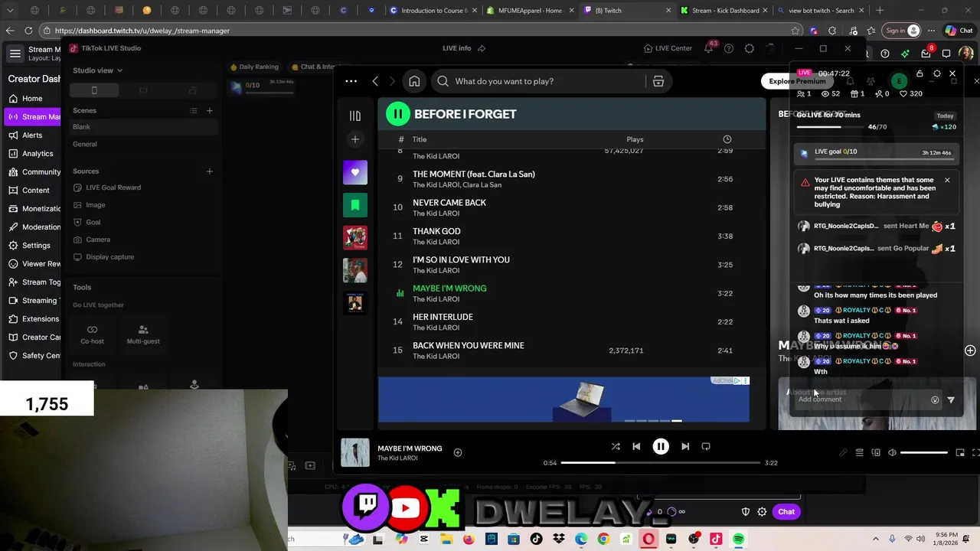Open Spotify miniplayer icon
Screen dimensions: 980x551
coord(960,453)
